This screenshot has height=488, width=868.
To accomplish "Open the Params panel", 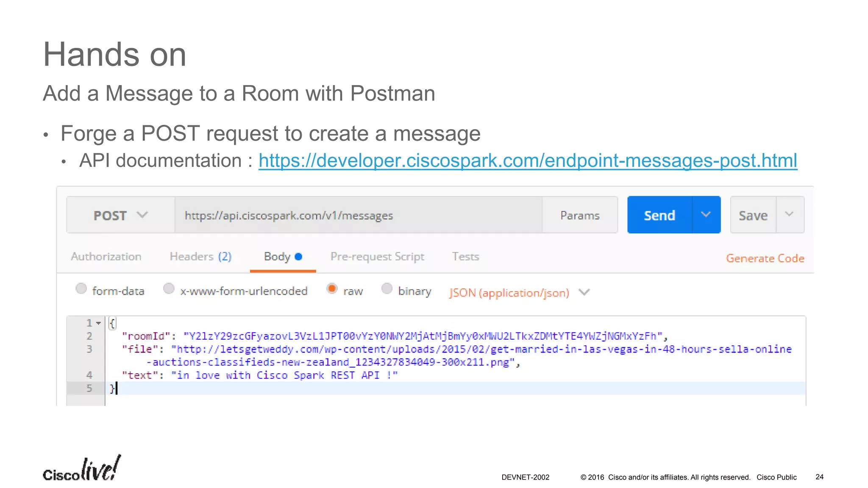I will [x=579, y=215].
